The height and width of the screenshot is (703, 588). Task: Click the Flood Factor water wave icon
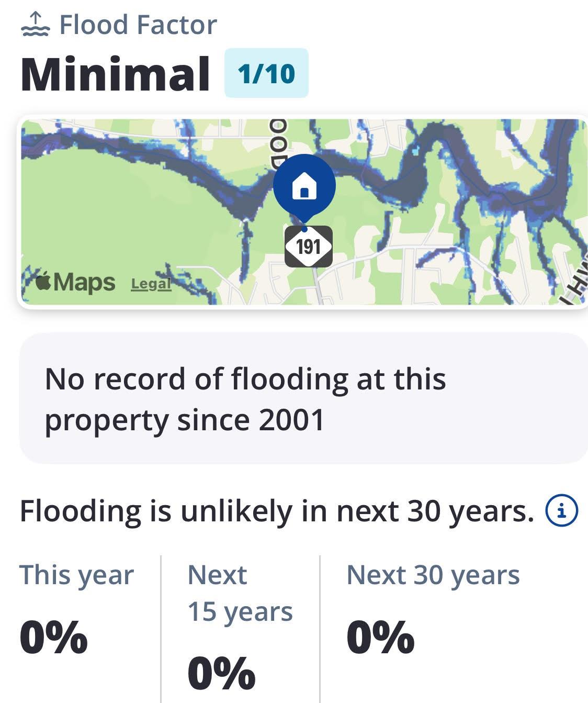tap(35, 25)
